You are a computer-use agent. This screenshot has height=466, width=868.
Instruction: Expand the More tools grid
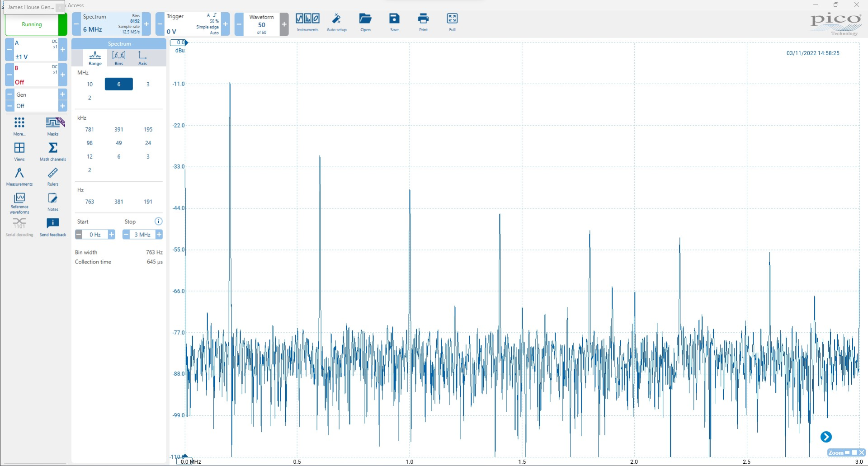(19, 126)
